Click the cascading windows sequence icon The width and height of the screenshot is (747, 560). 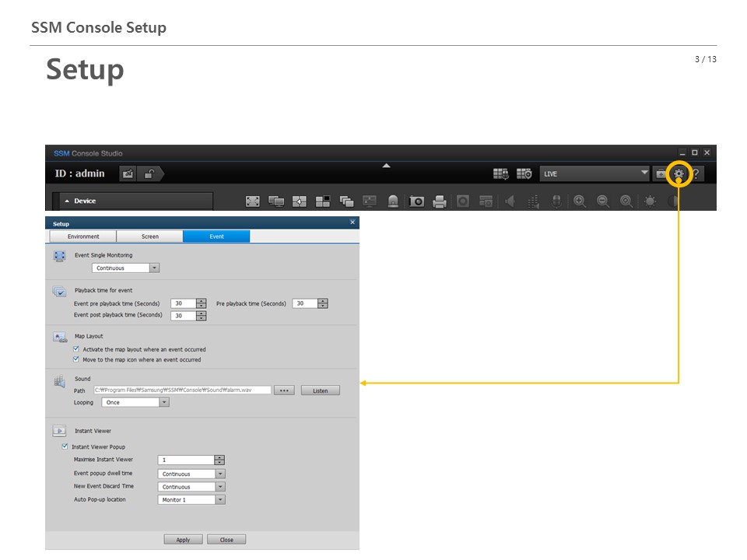coord(346,201)
